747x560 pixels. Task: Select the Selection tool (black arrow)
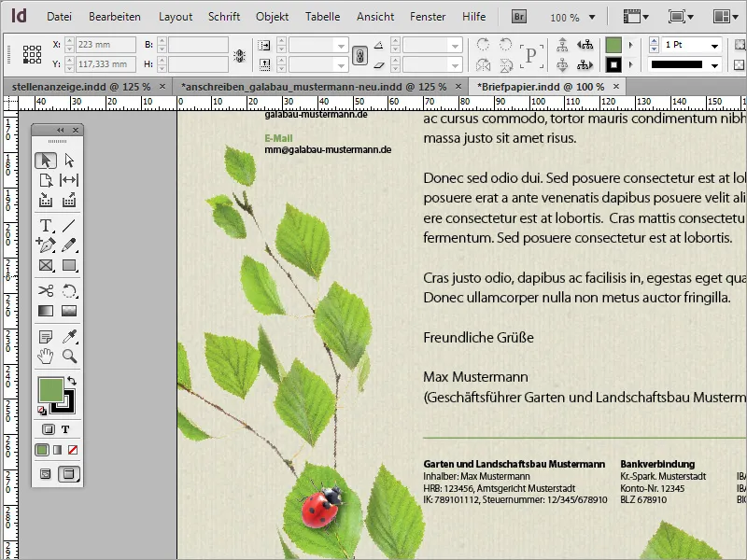tap(46, 161)
